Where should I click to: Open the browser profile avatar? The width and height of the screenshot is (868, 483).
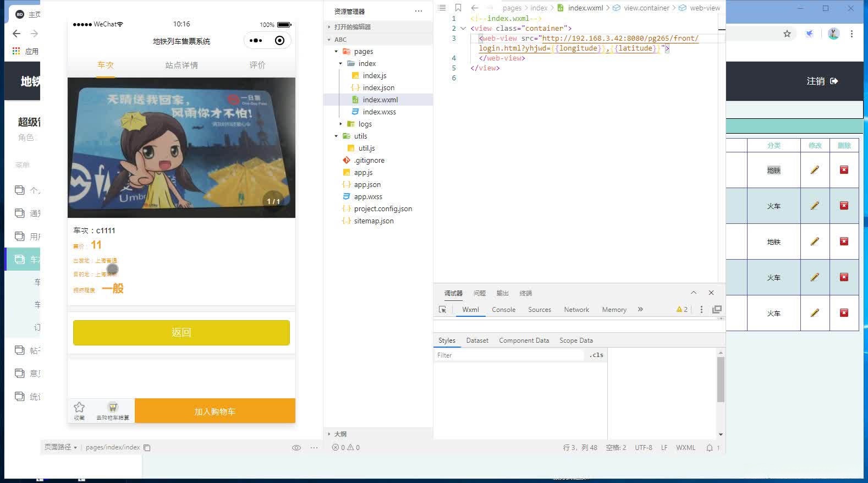[x=834, y=34]
